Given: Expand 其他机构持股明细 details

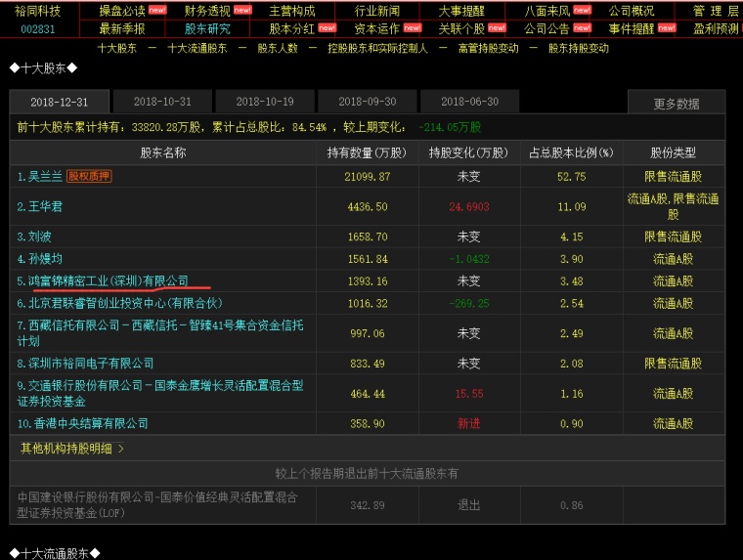Looking at the screenshot, I should pos(71,449).
